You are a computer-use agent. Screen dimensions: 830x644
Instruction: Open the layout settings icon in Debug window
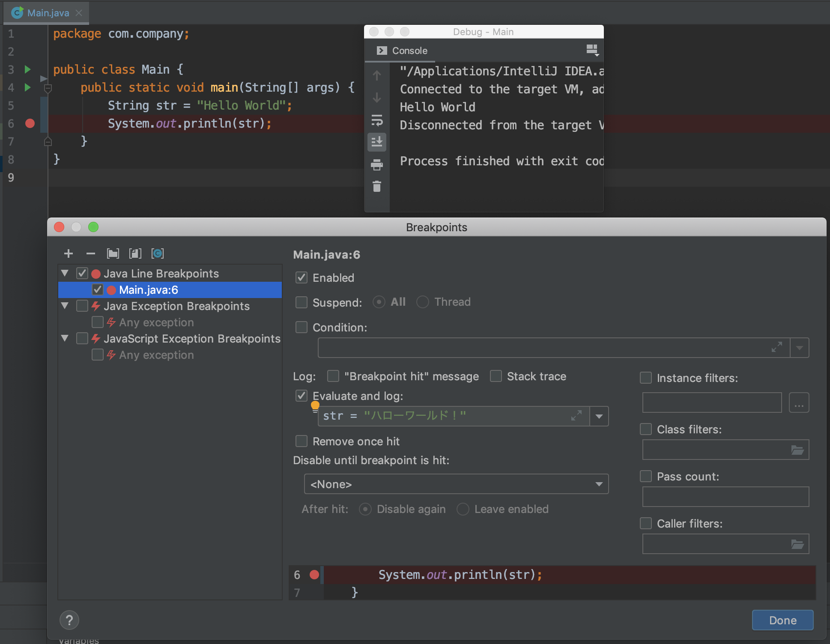[x=592, y=51]
